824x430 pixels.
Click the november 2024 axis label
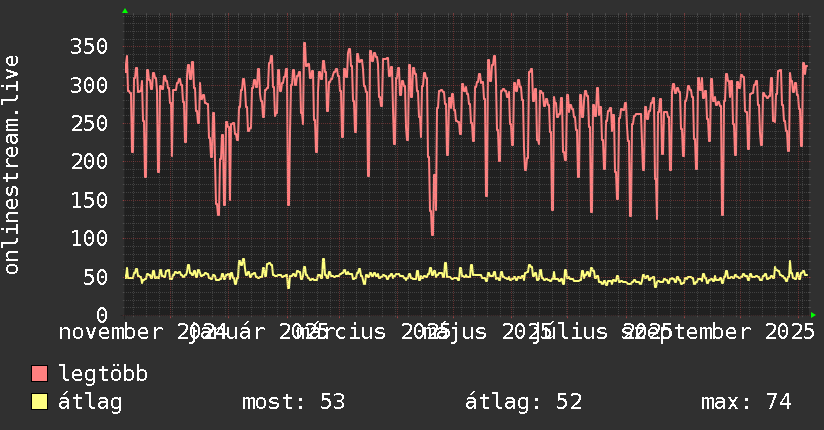[x=143, y=332]
